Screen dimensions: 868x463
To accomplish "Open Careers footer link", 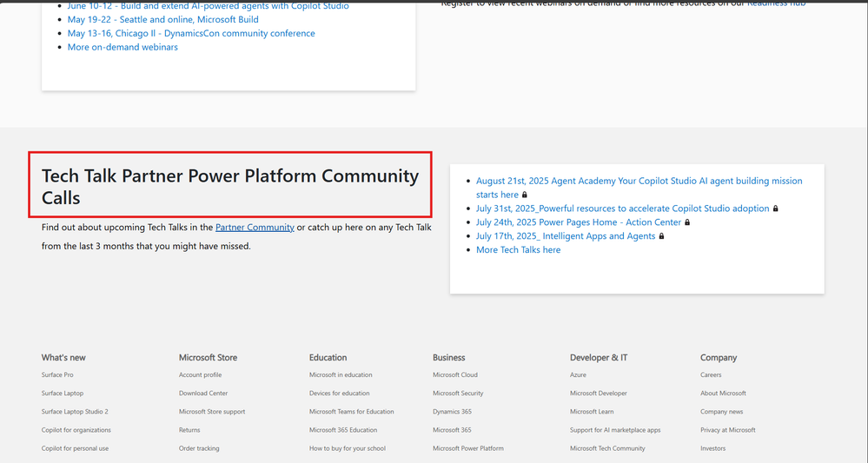I will click(x=711, y=375).
